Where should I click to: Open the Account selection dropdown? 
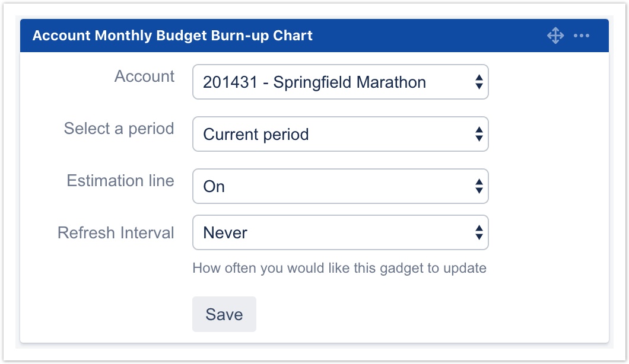click(x=340, y=82)
